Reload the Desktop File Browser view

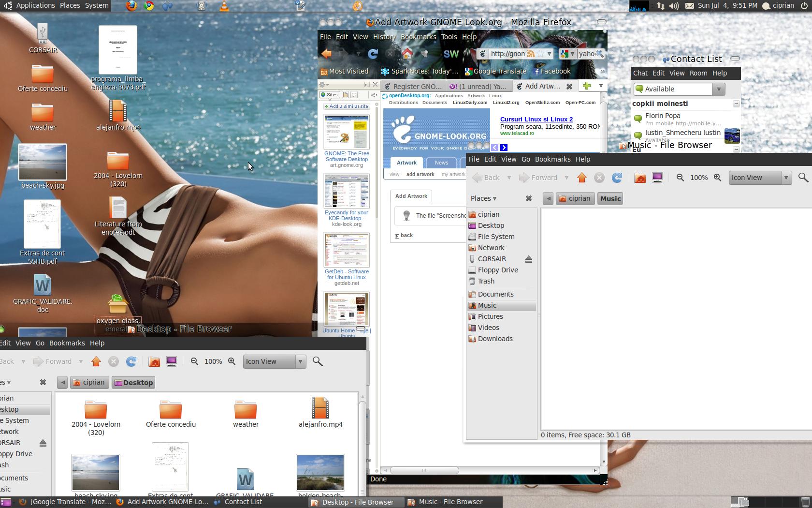(x=131, y=361)
